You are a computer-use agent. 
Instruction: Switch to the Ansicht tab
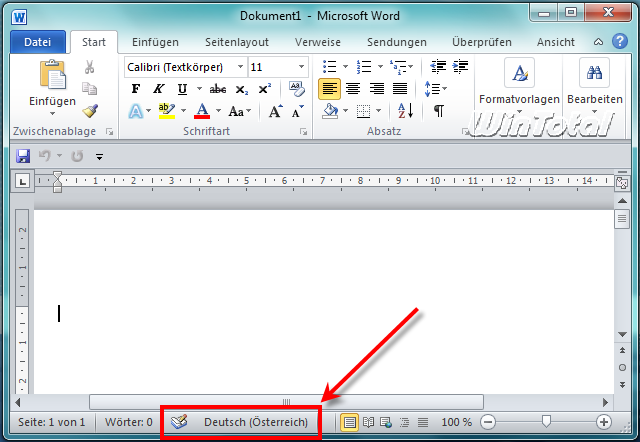pyautogui.click(x=556, y=42)
